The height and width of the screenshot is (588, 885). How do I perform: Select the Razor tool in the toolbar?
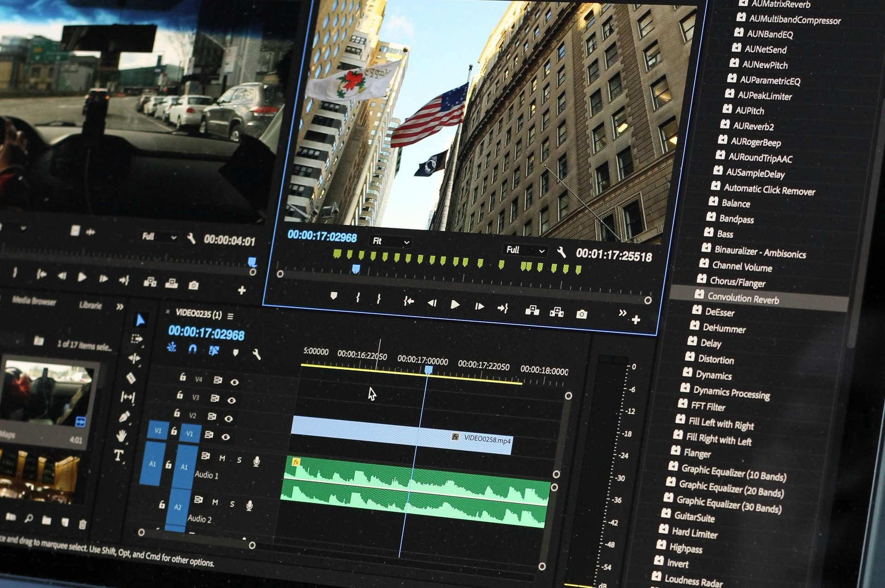(x=131, y=378)
